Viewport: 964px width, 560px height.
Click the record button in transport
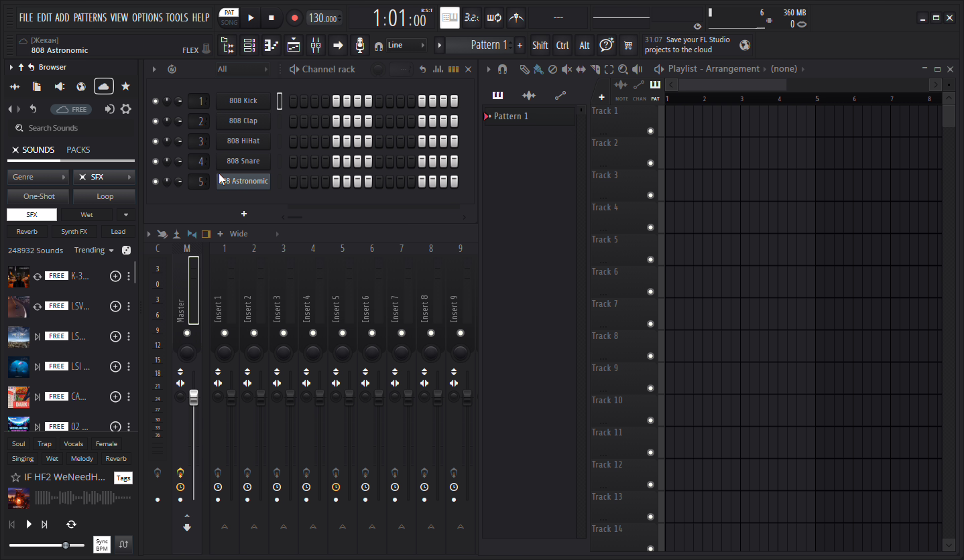click(x=294, y=17)
